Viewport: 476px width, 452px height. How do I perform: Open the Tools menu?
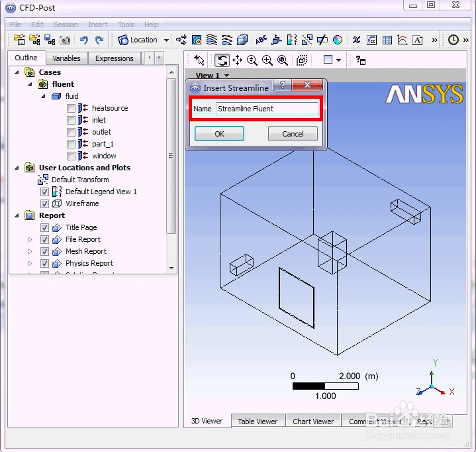pos(126,25)
